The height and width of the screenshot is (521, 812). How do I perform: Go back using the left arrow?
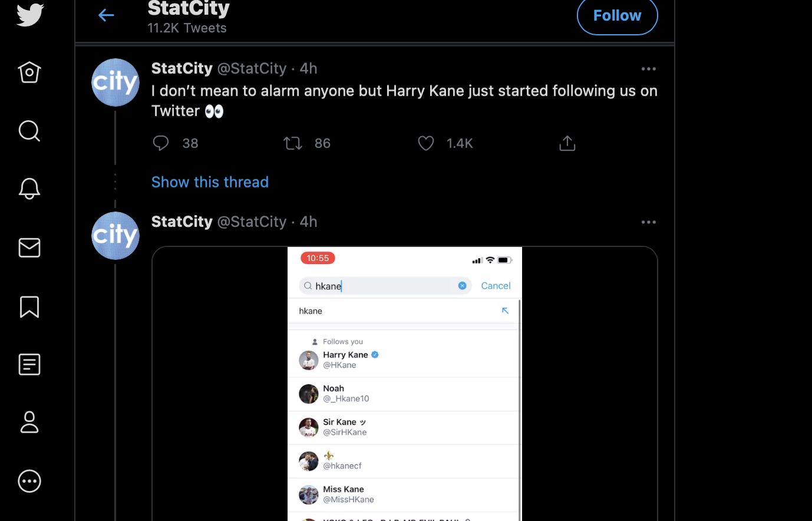point(106,15)
